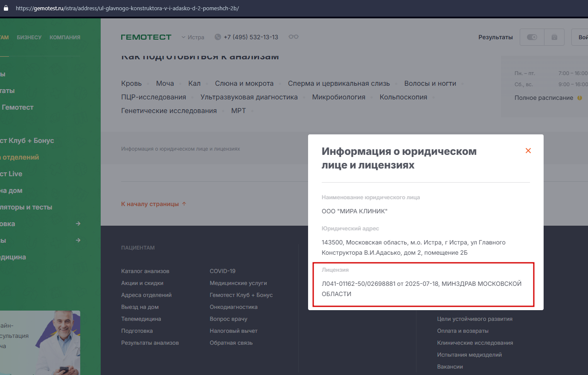Viewport: 588px width, 375px height.
Task: Open the shopping cart icon
Action: click(x=554, y=37)
